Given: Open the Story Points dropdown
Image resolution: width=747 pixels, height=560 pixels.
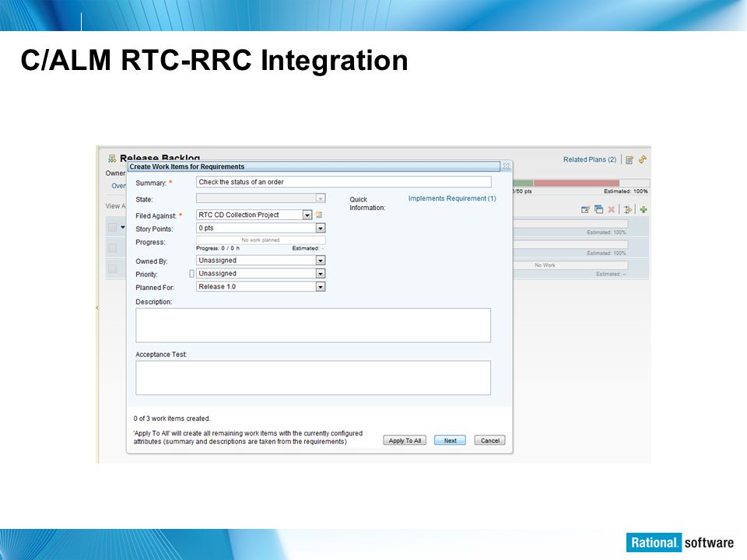Looking at the screenshot, I should click(321, 229).
